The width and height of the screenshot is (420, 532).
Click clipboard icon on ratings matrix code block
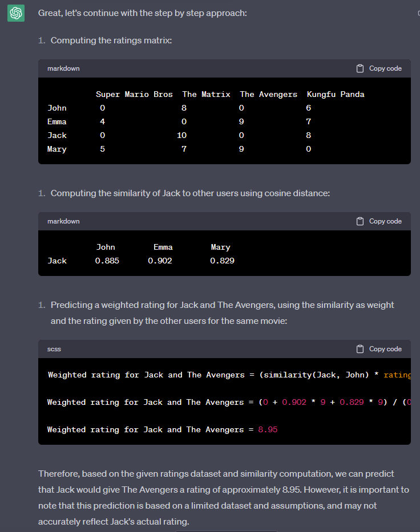[360, 68]
